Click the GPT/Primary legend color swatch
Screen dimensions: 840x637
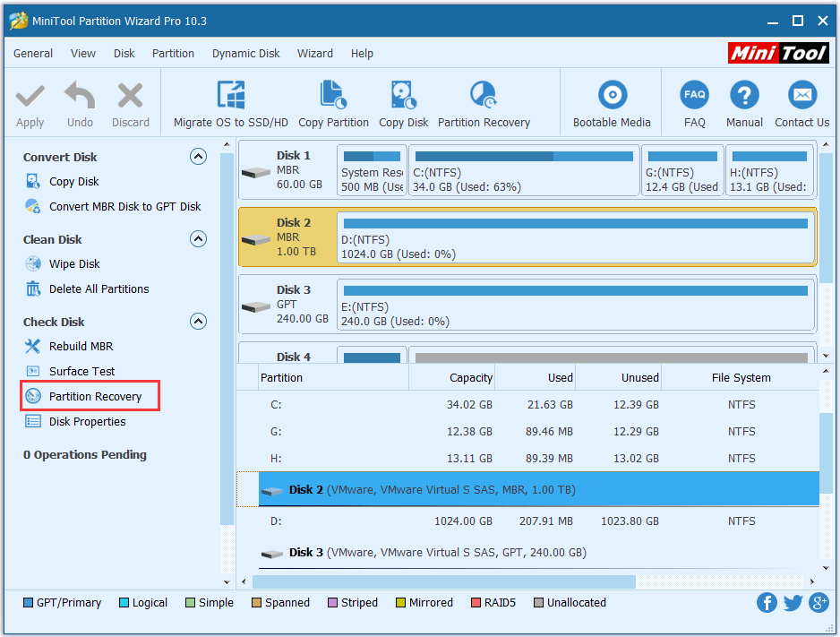(28, 603)
